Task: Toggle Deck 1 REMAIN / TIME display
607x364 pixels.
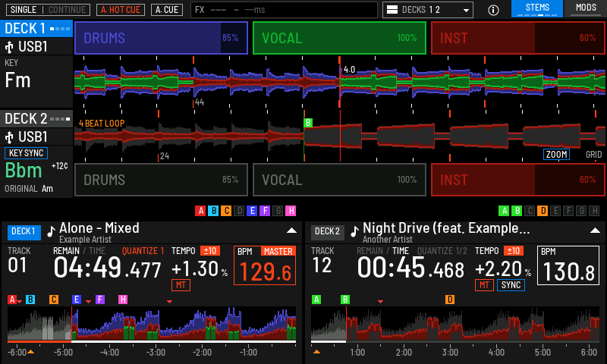Action: click(x=80, y=251)
